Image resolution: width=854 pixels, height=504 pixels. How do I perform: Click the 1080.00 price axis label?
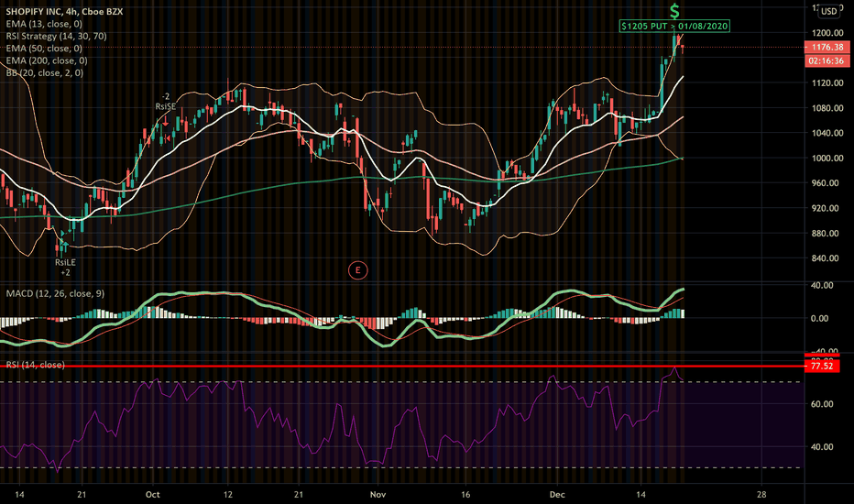827,108
